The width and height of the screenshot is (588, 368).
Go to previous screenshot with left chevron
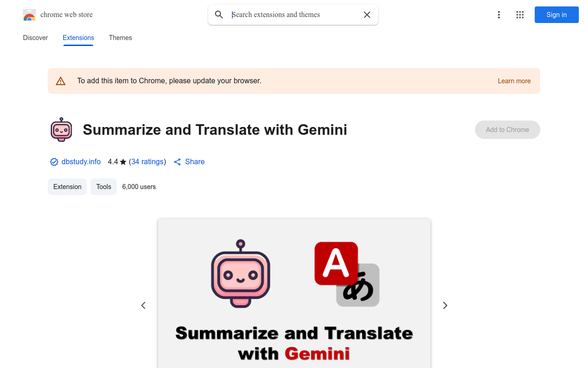tap(143, 305)
